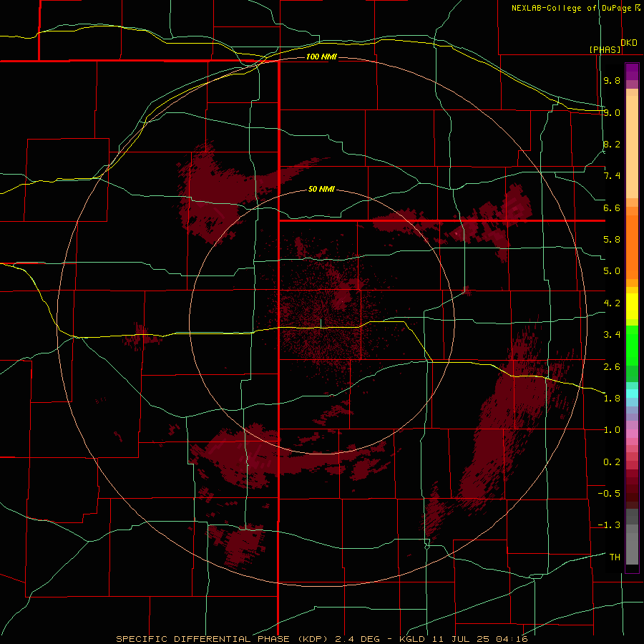Click the DKD label above the color scale
644x644 pixels.
[x=629, y=43]
